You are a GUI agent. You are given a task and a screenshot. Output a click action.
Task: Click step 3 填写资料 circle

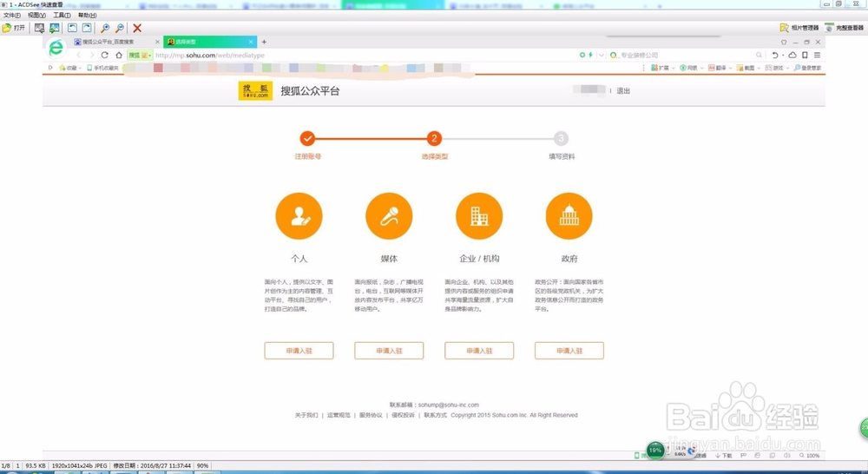tap(561, 138)
